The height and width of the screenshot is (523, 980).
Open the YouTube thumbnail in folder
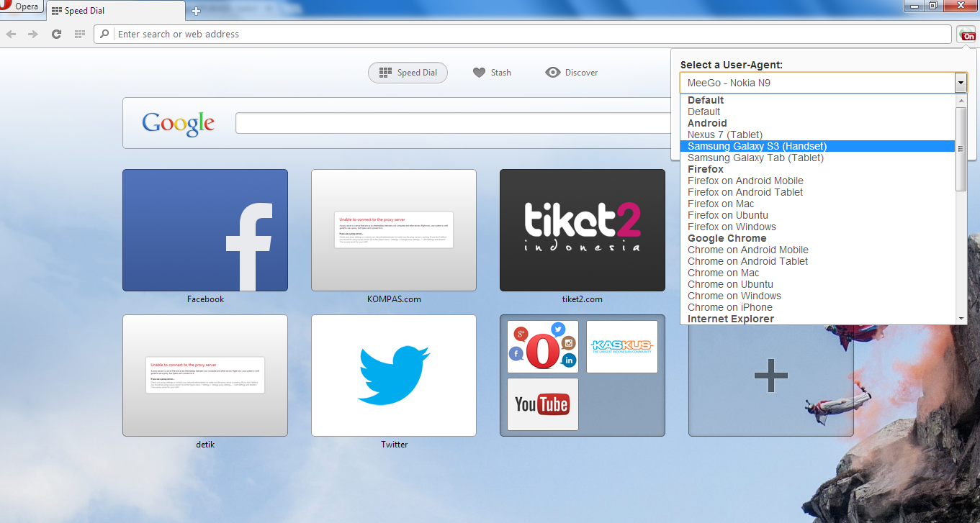tap(543, 404)
